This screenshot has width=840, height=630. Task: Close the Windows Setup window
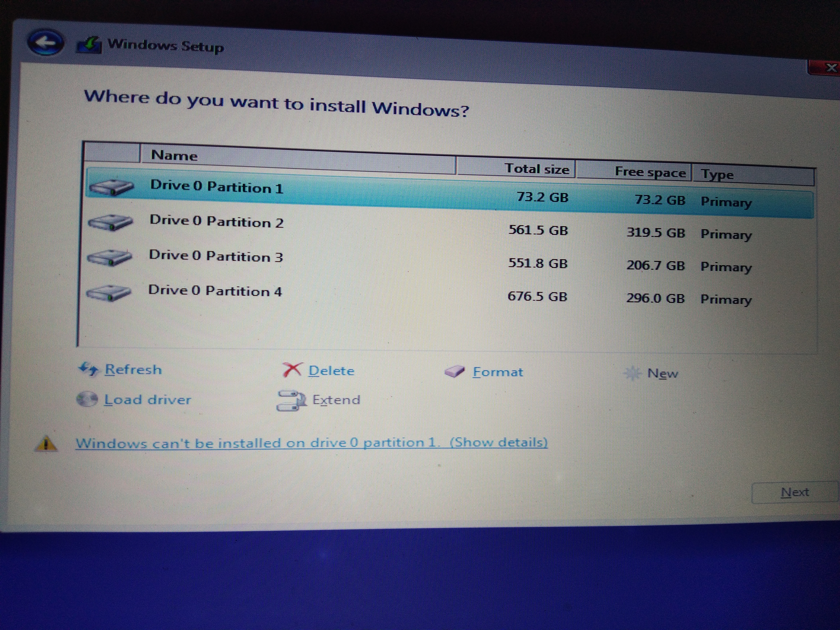tap(825, 68)
